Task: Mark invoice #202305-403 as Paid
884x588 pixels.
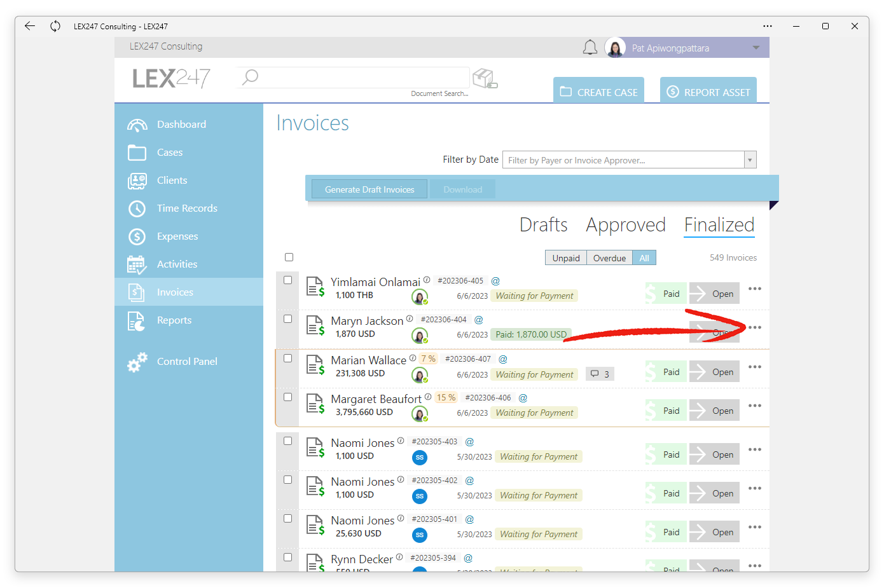Action: 666,455
